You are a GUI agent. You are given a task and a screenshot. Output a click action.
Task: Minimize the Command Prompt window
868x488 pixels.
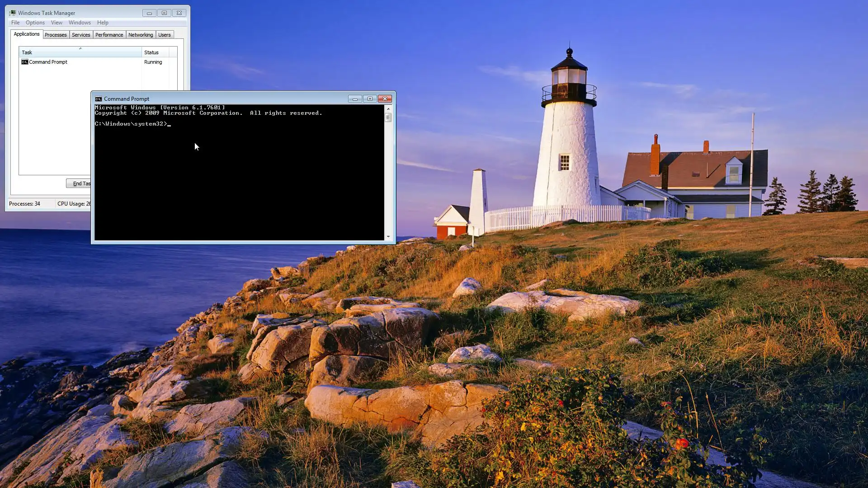pos(355,99)
